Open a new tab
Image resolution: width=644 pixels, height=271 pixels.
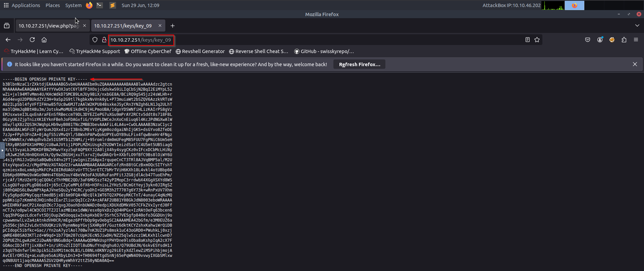click(x=172, y=26)
